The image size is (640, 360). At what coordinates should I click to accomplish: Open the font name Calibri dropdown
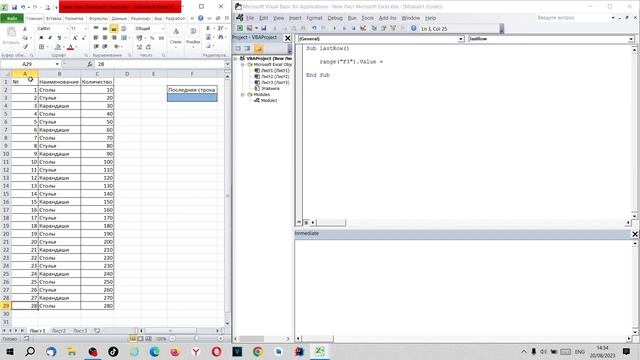click(67, 29)
